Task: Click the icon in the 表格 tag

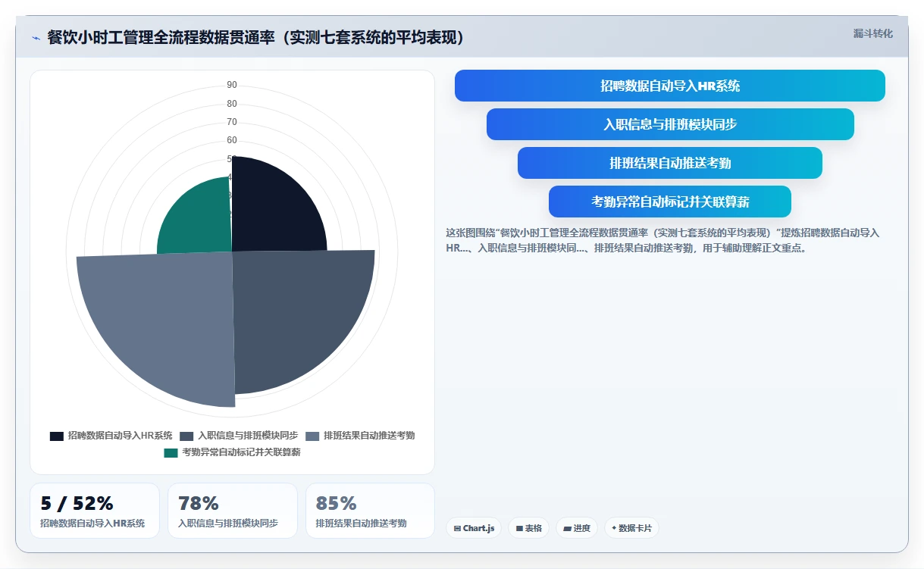Action: point(519,528)
